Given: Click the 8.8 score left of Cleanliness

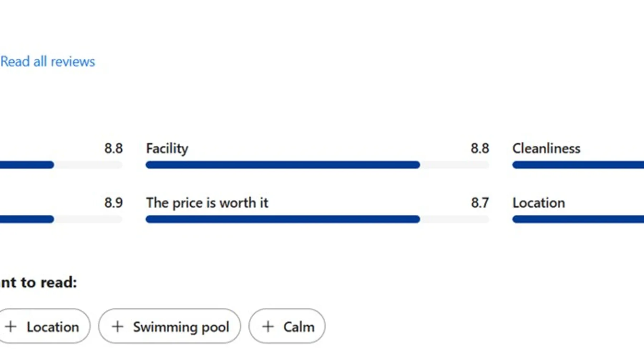Looking at the screenshot, I should point(480,149).
